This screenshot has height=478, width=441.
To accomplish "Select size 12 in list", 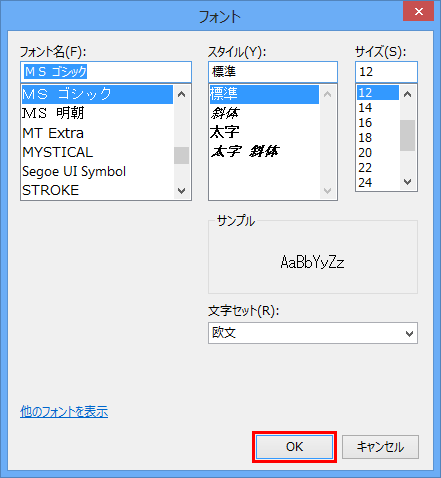I will (378, 93).
